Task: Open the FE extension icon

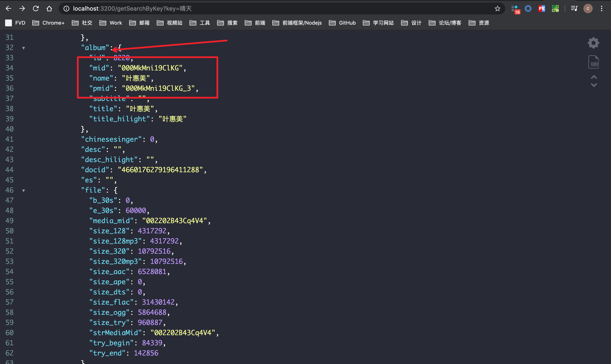Action: (x=541, y=9)
